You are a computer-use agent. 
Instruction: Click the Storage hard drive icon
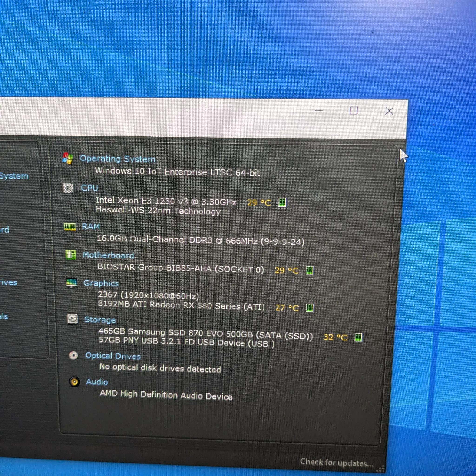[73, 319]
